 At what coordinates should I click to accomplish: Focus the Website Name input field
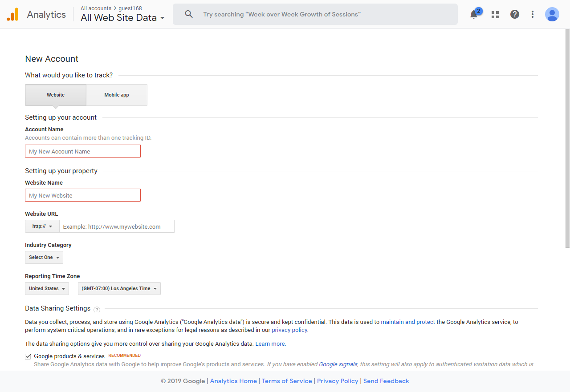click(x=83, y=195)
